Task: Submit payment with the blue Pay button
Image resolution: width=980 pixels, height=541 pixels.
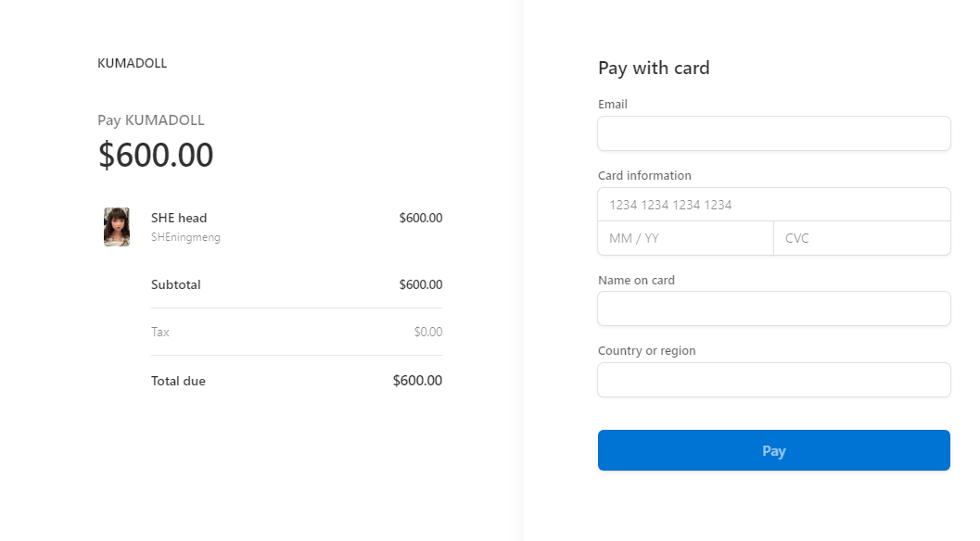Action: (774, 450)
